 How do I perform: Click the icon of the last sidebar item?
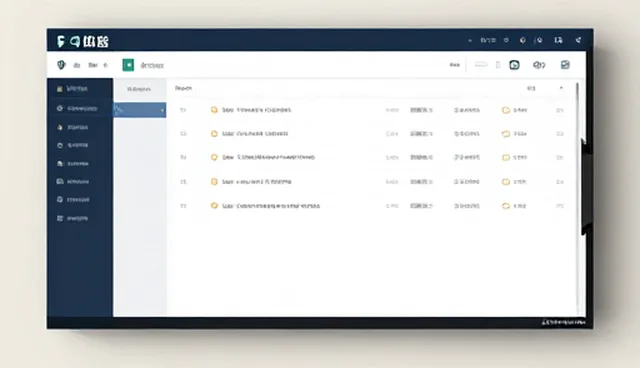coord(60,218)
